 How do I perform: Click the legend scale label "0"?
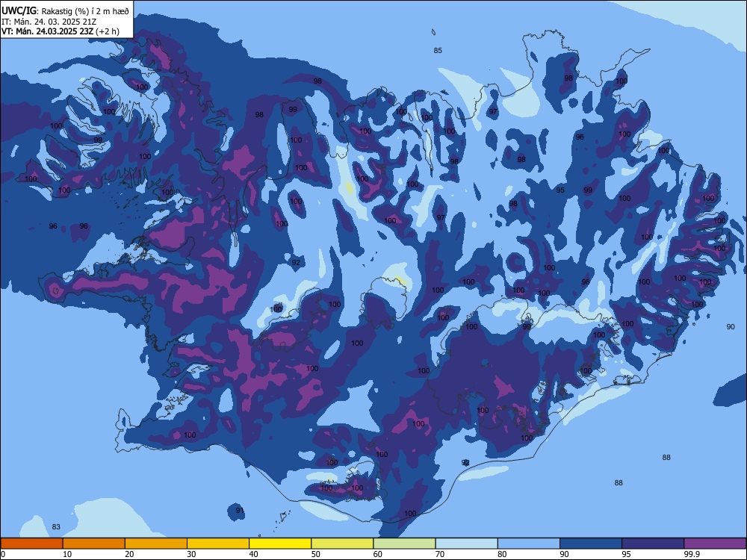click(x=3, y=554)
